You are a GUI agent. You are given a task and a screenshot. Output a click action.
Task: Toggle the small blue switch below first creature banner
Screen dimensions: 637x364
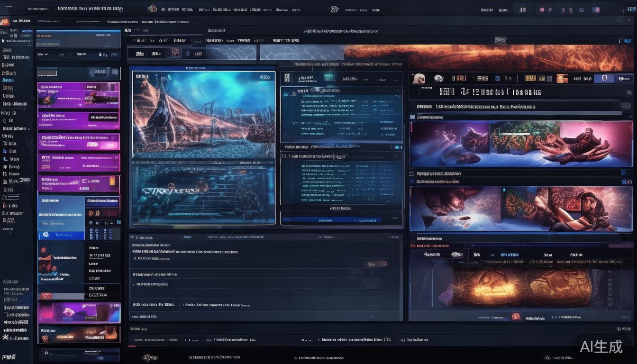[627, 173]
